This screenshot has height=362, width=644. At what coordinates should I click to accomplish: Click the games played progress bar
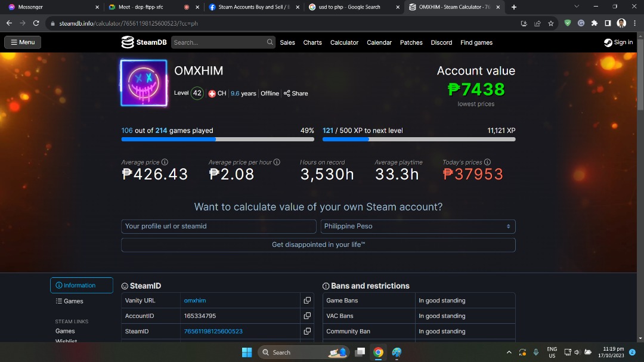coord(218,140)
